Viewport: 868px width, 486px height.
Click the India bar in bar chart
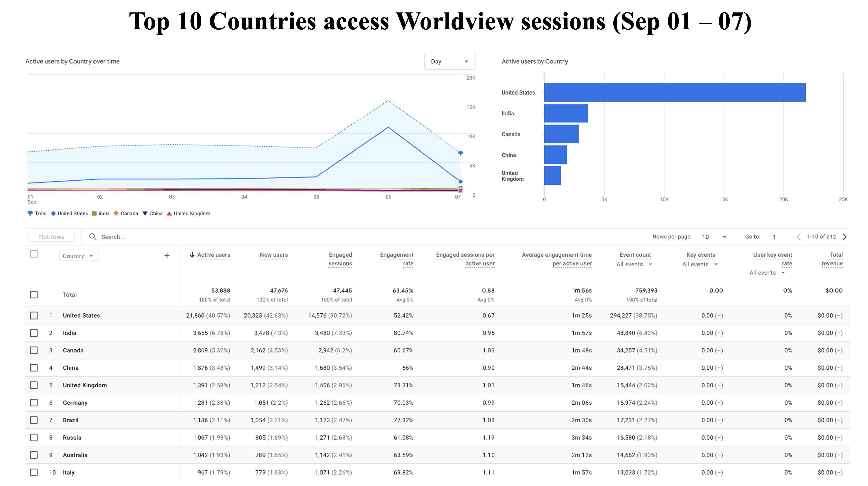[566, 113]
